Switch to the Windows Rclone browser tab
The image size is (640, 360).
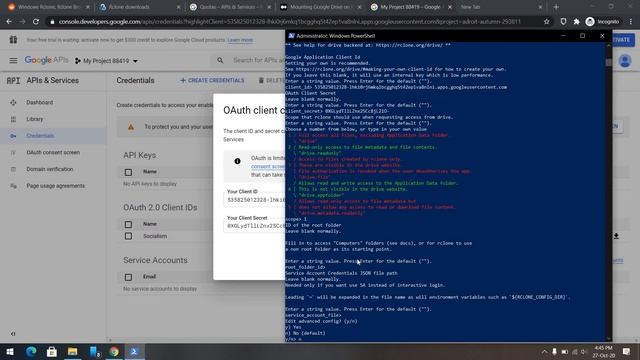tap(49, 7)
